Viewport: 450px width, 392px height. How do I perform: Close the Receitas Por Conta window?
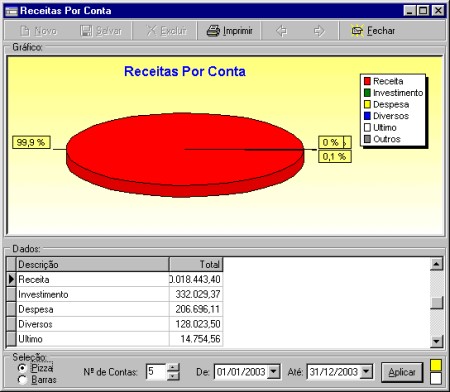tap(438, 11)
